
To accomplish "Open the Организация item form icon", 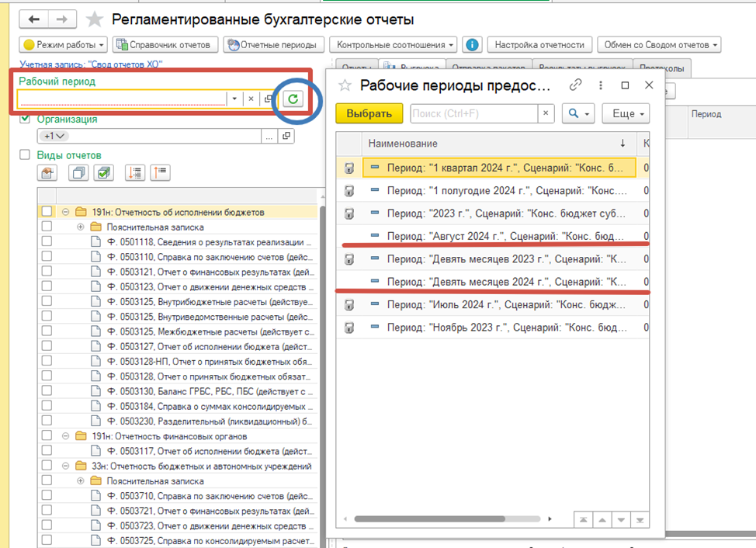I will point(286,136).
